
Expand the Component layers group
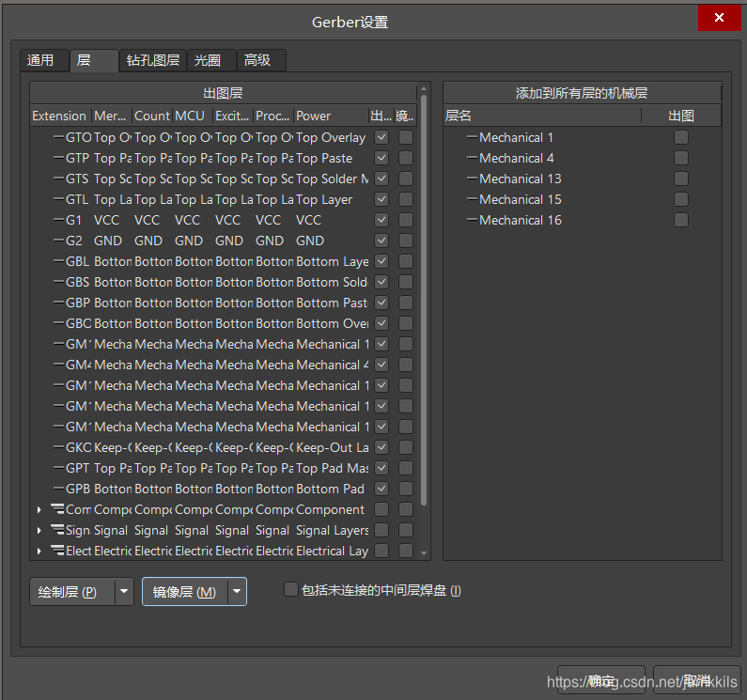pyautogui.click(x=39, y=509)
